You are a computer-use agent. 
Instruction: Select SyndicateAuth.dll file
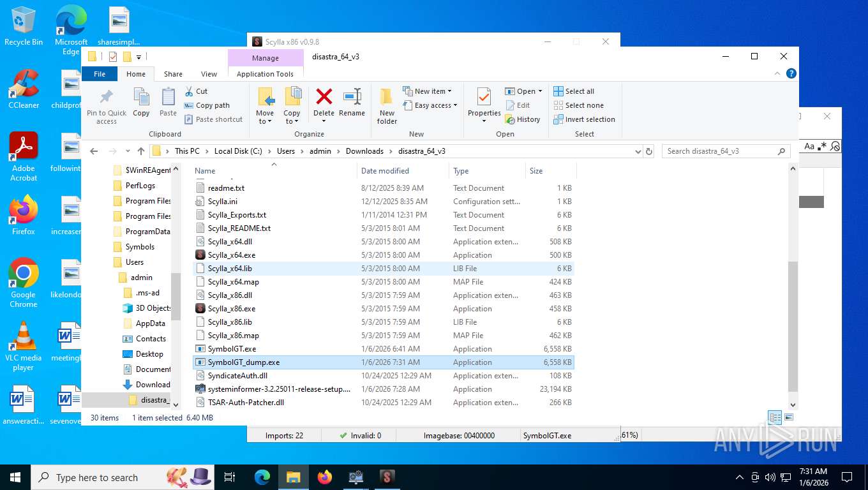pos(237,376)
